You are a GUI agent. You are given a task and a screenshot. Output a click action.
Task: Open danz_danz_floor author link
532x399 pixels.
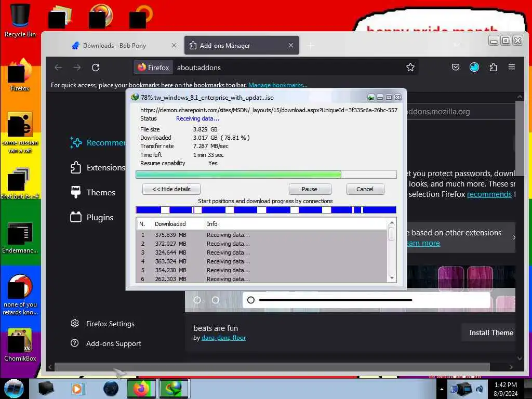tap(223, 338)
